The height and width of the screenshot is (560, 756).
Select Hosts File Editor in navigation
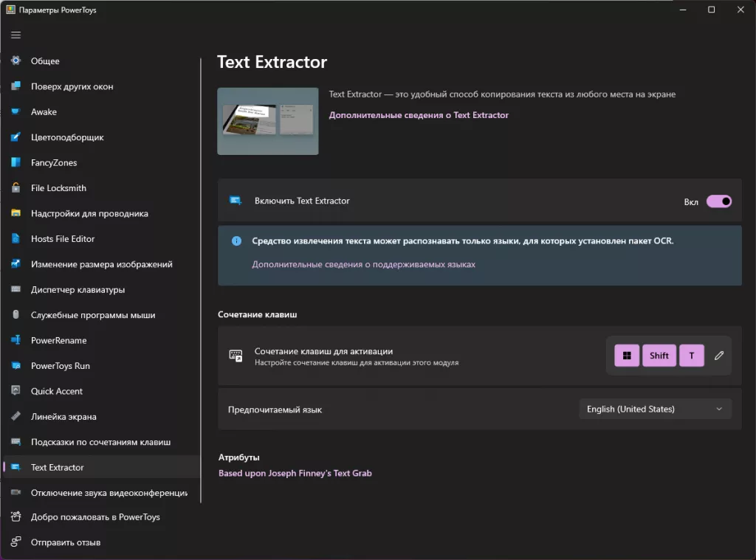[x=63, y=239]
